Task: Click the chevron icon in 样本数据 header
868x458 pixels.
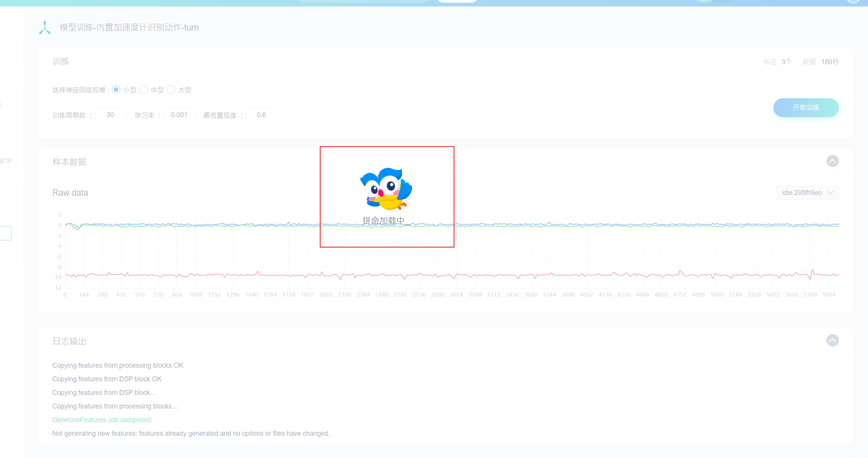Action: click(832, 161)
